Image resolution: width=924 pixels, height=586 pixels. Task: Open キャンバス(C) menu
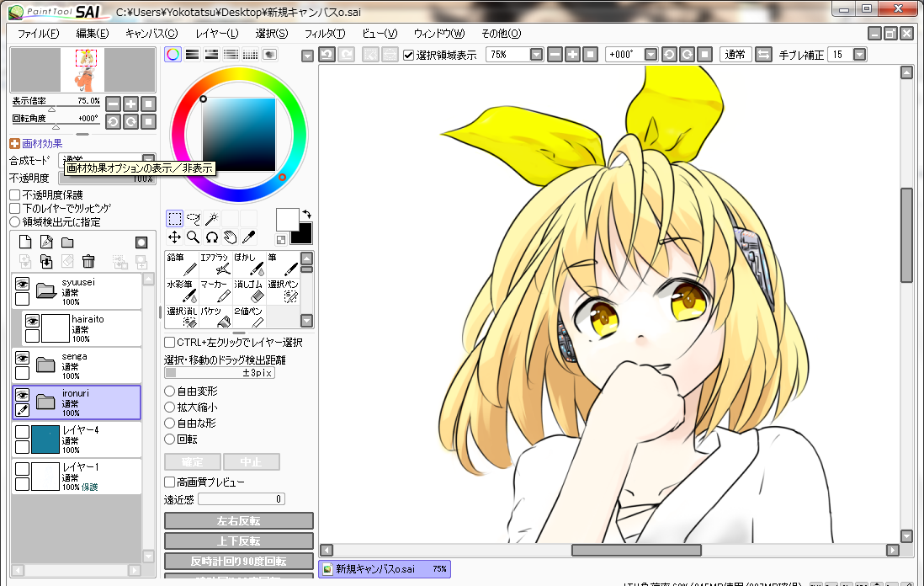pos(151,34)
